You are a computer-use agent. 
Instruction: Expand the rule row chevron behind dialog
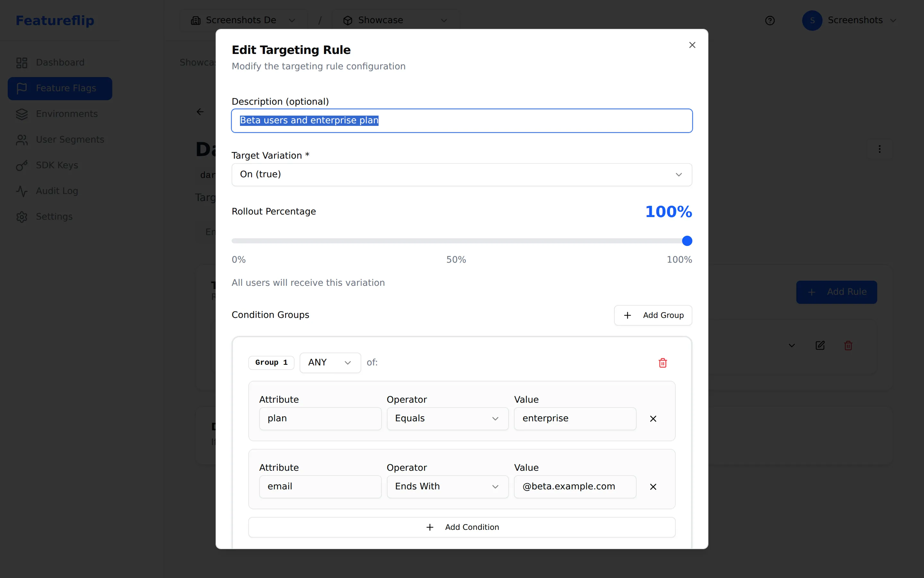[791, 346]
